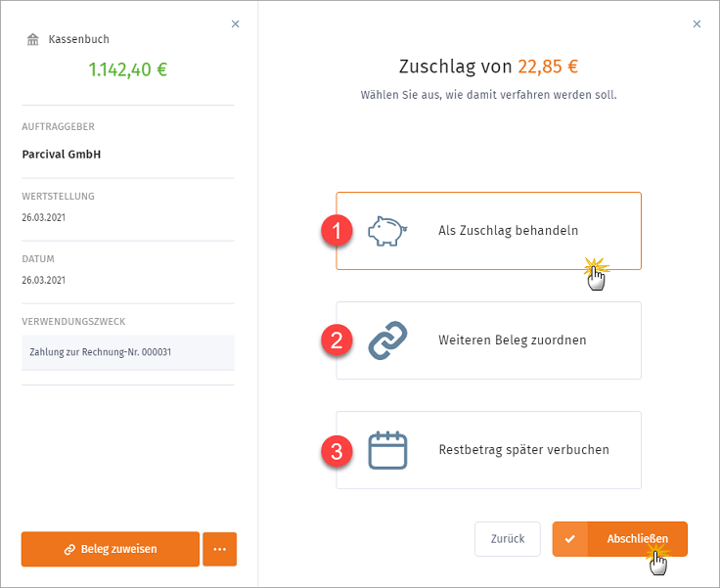720x588 pixels.
Task: Click the chain link icon
Action: pyautogui.click(x=387, y=340)
